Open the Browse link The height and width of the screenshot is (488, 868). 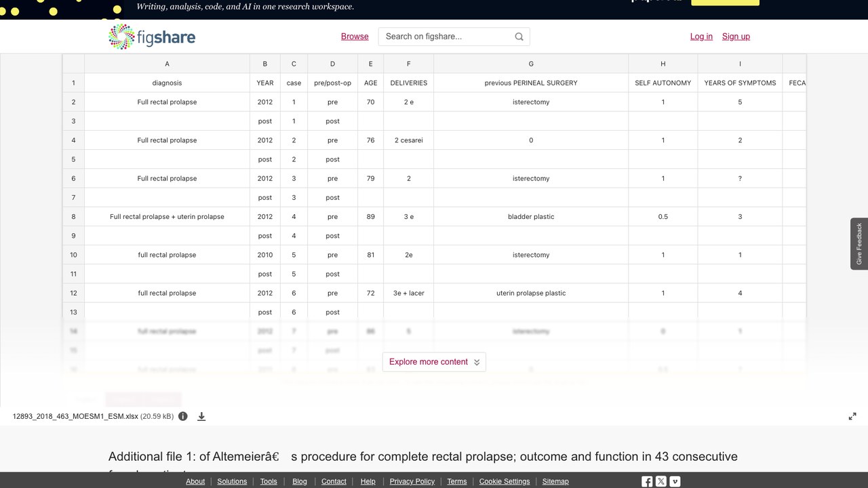(x=355, y=37)
